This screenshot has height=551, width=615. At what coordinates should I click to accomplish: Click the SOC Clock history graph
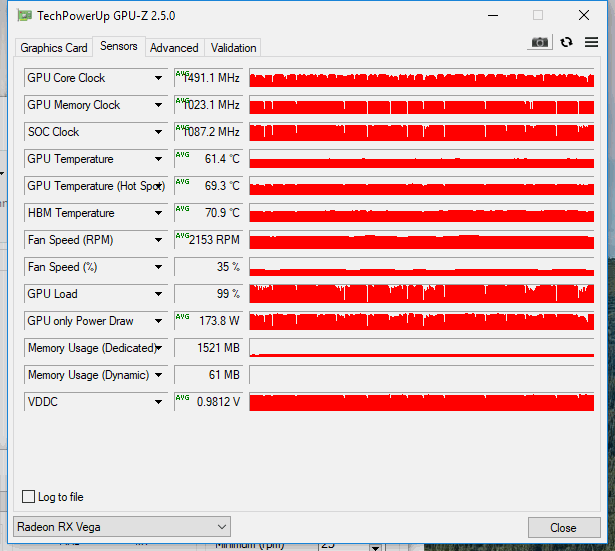422,132
